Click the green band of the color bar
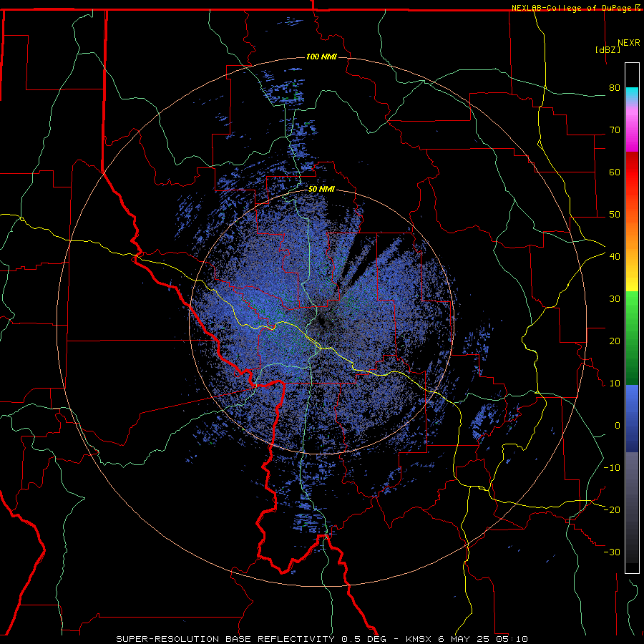Image resolution: width=644 pixels, height=644 pixels. tap(632, 338)
